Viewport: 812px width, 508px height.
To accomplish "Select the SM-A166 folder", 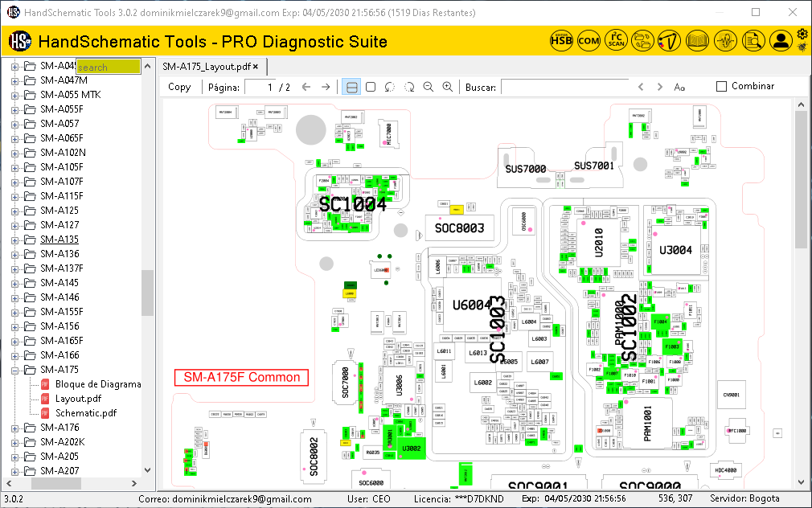I will (59, 354).
